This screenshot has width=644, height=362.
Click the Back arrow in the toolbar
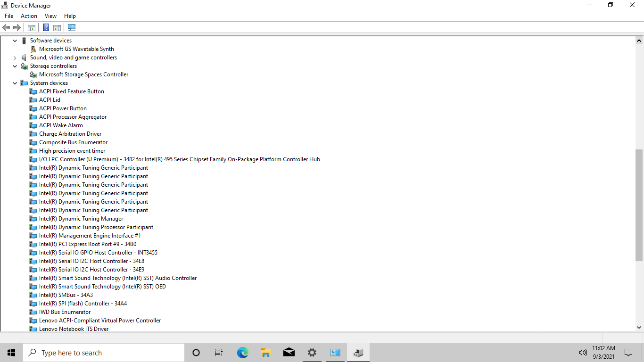pos(6,27)
